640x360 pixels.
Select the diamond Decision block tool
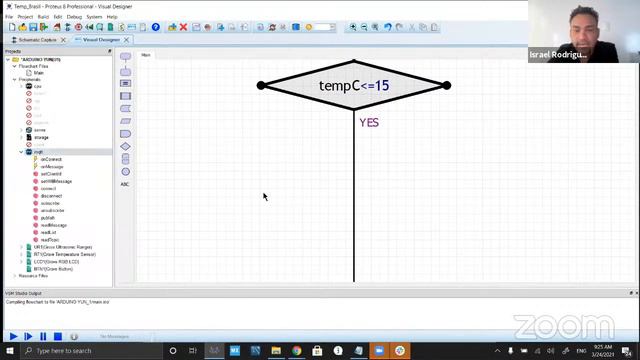(125, 146)
